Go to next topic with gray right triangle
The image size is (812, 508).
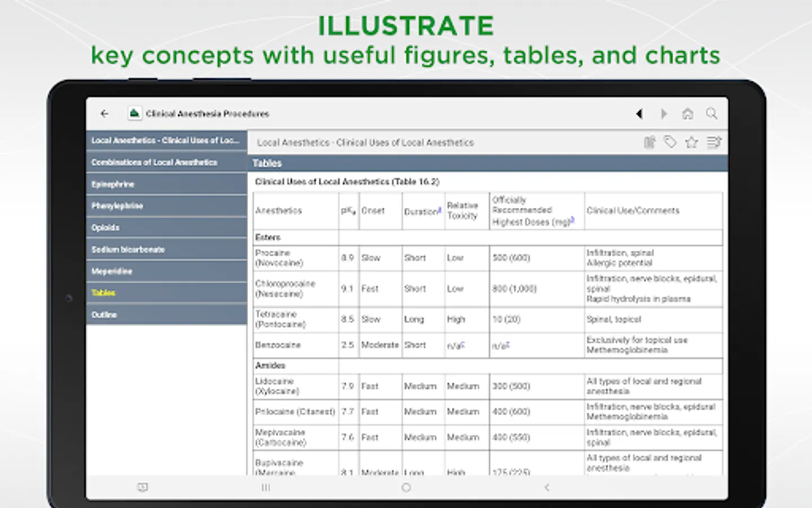(664, 114)
